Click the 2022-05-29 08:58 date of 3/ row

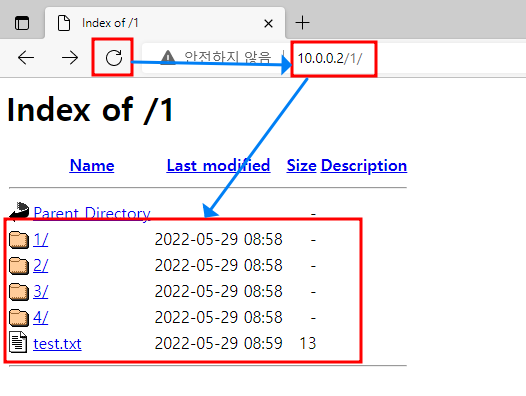click(x=218, y=291)
